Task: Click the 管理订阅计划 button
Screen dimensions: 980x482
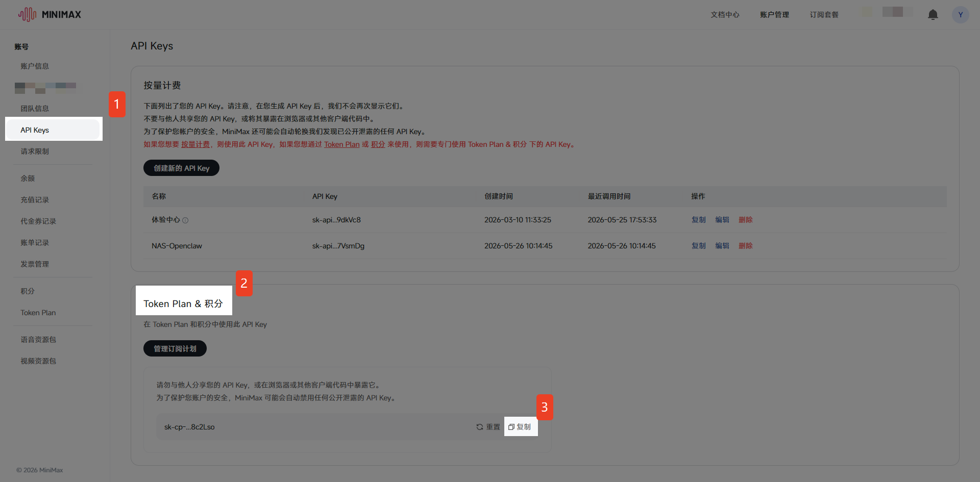Action: [175, 348]
